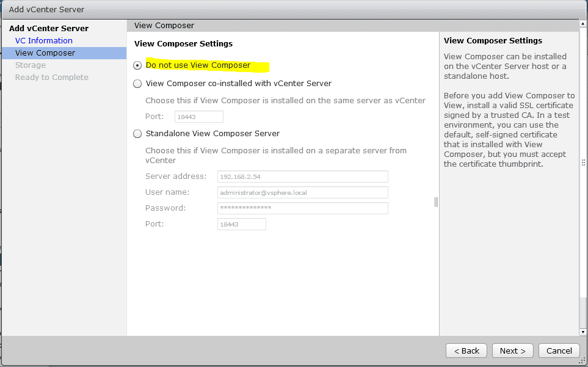Click the "< Back" button
Viewport: 588px width, 367px height.
coord(466,351)
